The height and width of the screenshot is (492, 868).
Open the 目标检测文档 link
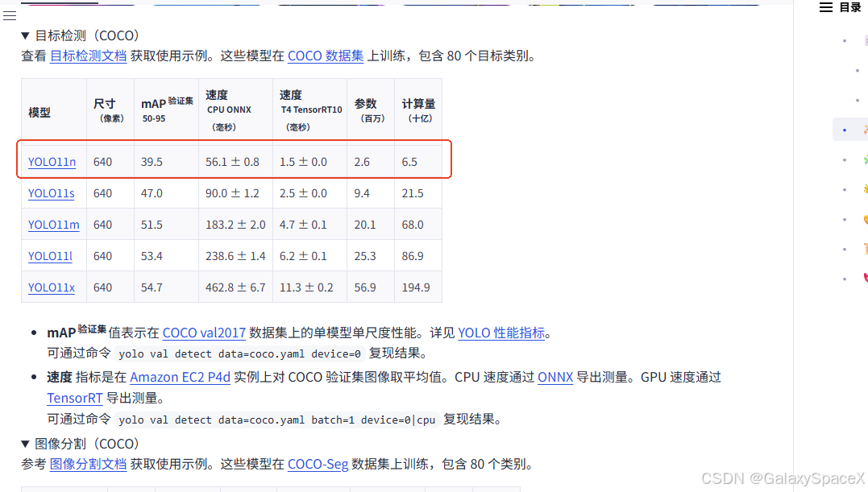(x=88, y=56)
